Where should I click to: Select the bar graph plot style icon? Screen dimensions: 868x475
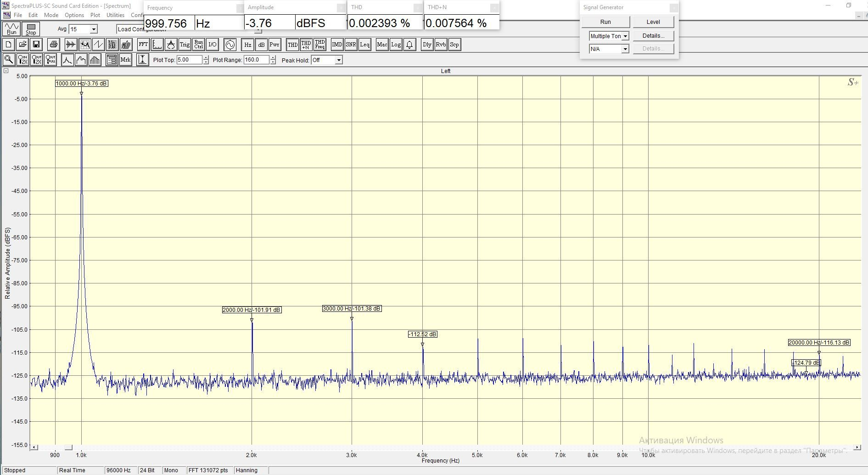click(x=95, y=60)
